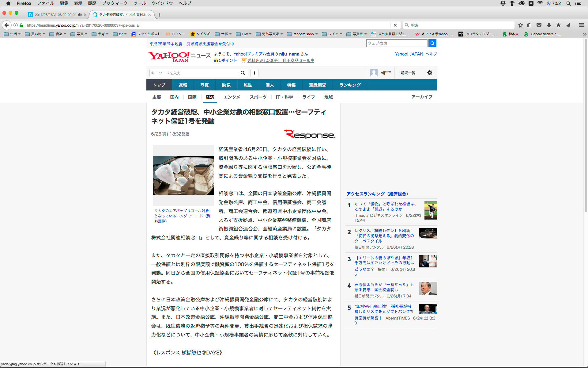Click the plus button beside keyword search
The width and height of the screenshot is (588, 368).
[254, 73]
